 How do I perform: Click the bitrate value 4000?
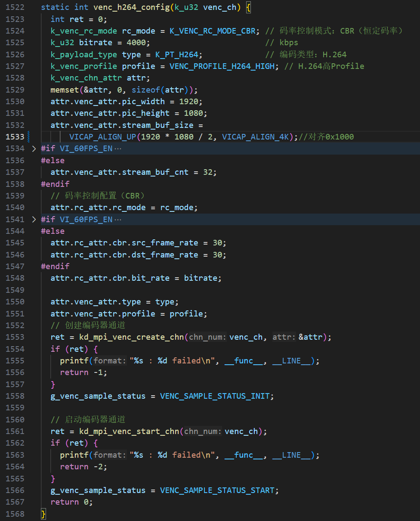click(136, 43)
